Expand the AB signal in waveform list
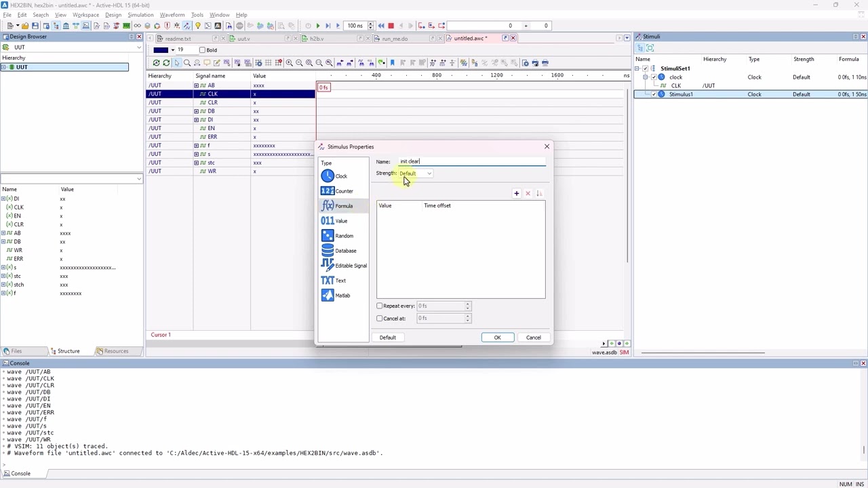868x488 pixels. coord(197,85)
